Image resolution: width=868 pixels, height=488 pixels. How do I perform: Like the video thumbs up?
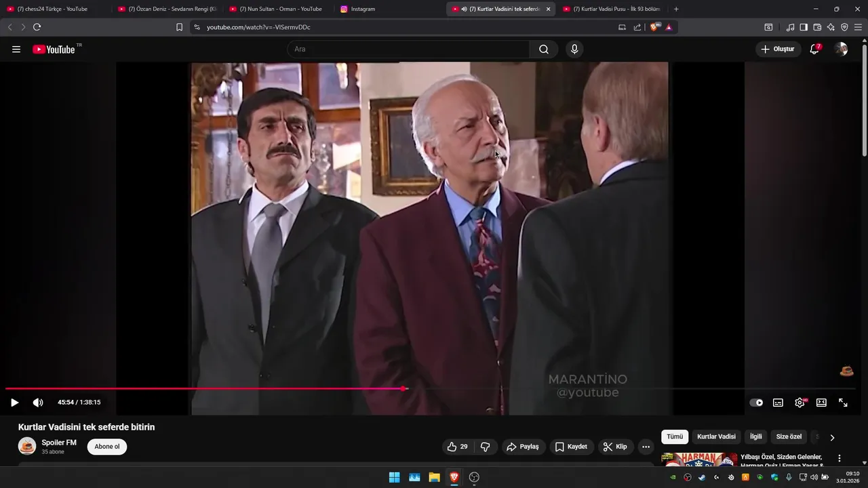(x=457, y=447)
